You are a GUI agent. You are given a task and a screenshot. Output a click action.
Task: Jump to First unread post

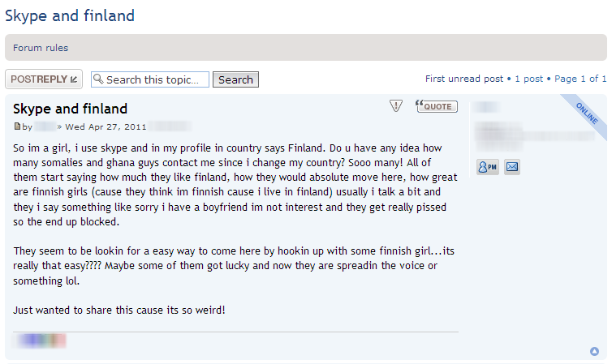tap(464, 79)
